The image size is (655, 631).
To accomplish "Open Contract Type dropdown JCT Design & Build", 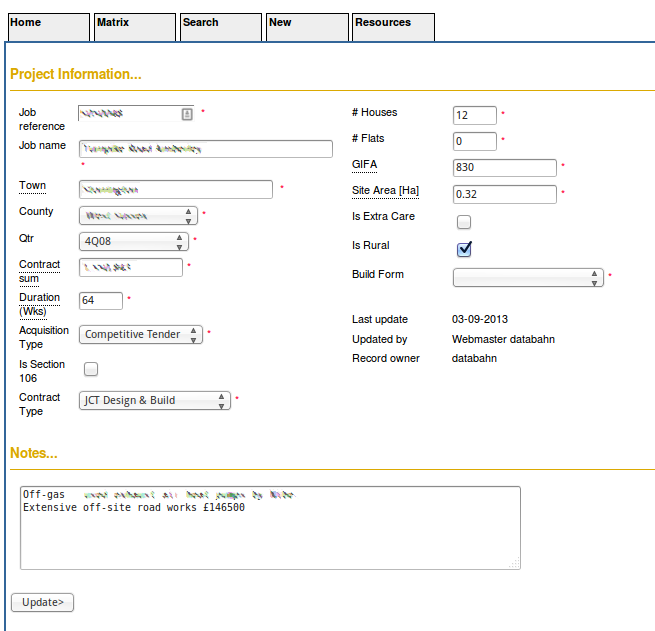I will click(155, 400).
